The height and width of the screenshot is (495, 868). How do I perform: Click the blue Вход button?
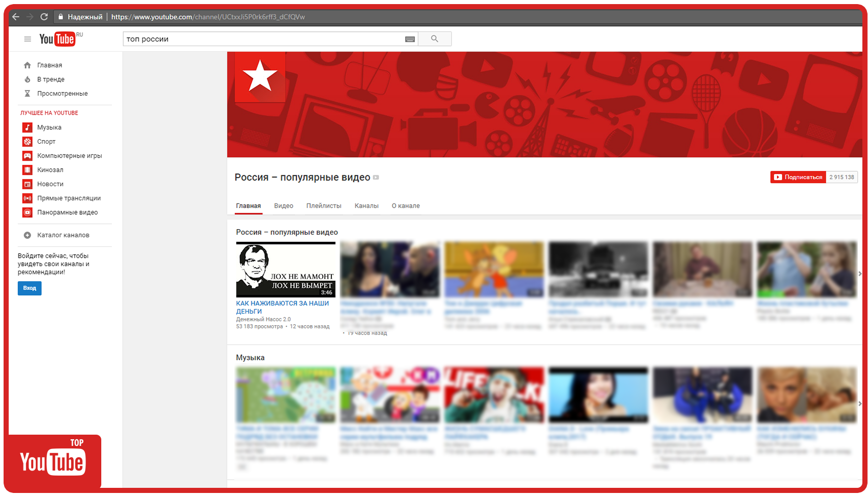[x=29, y=288]
